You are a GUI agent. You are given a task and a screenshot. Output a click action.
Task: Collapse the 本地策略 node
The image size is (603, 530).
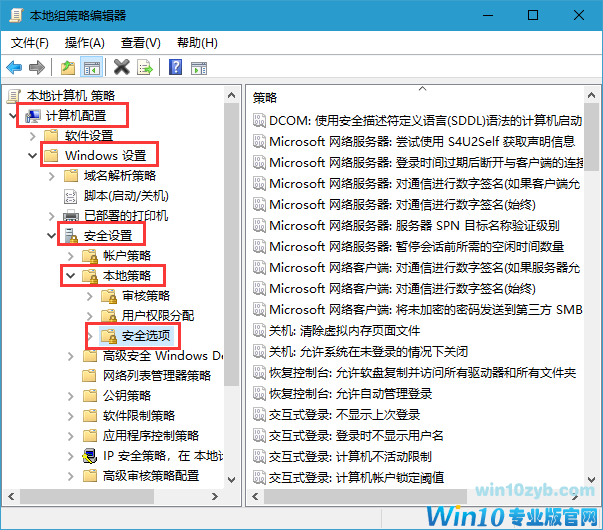pos(70,275)
